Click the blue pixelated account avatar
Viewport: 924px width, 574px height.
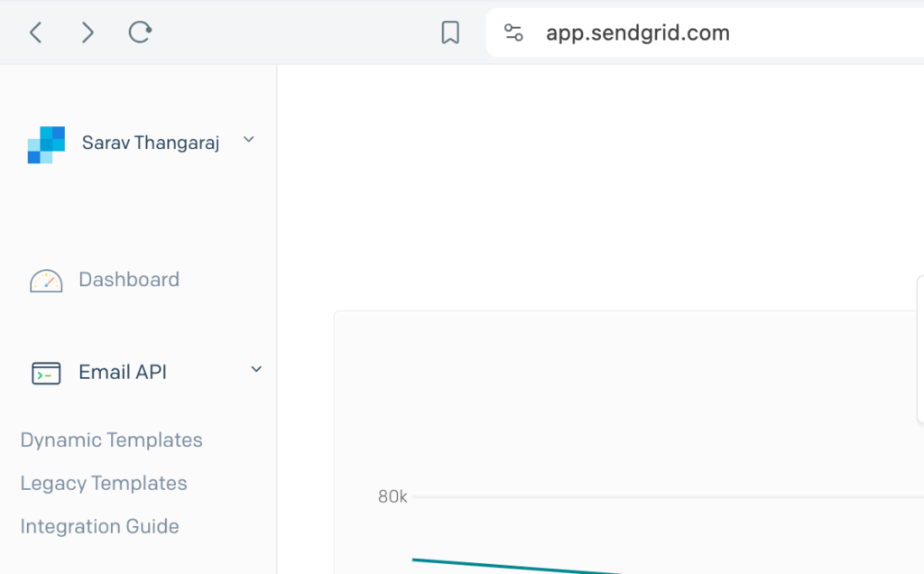pyautogui.click(x=46, y=143)
